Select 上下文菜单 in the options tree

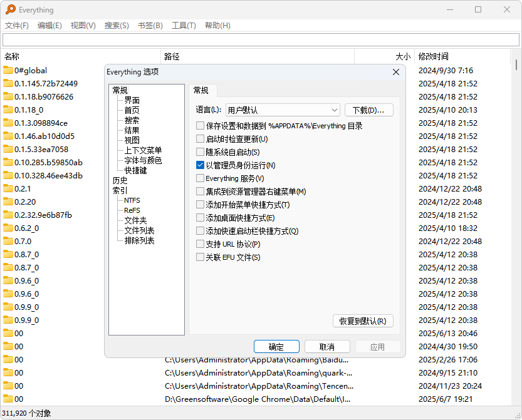(x=143, y=150)
